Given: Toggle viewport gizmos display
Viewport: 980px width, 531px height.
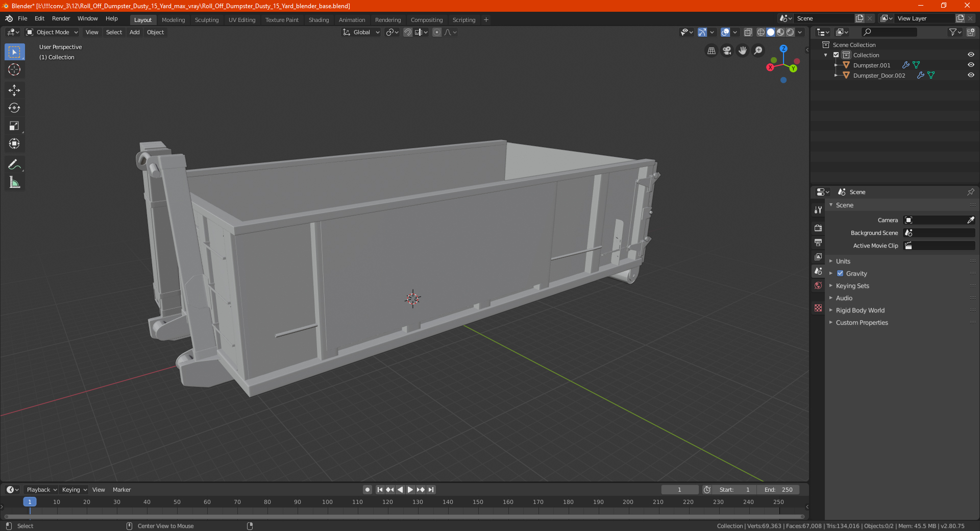Looking at the screenshot, I should 702,32.
